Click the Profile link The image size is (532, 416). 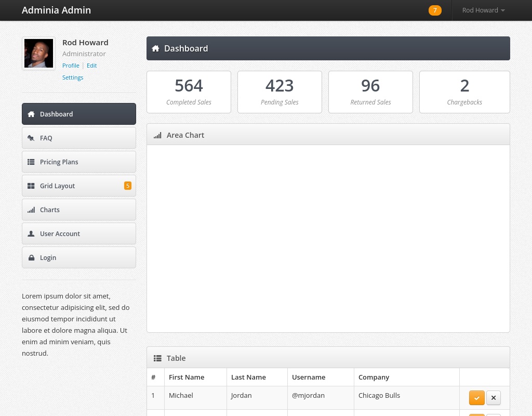tap(71, 66)
